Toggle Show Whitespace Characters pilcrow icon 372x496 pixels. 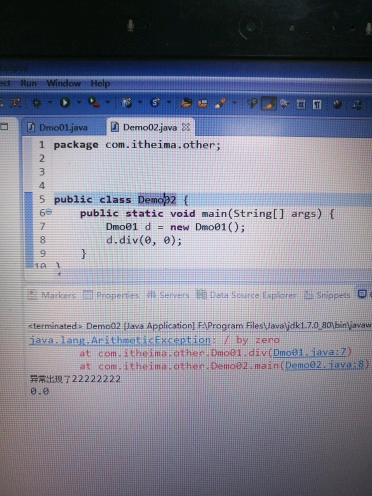click(x=317, y=105)
